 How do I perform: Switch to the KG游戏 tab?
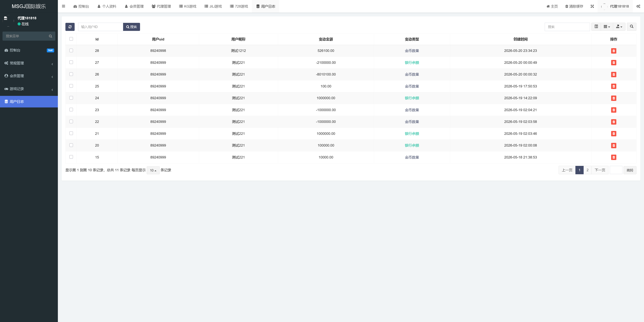point(188,6)
